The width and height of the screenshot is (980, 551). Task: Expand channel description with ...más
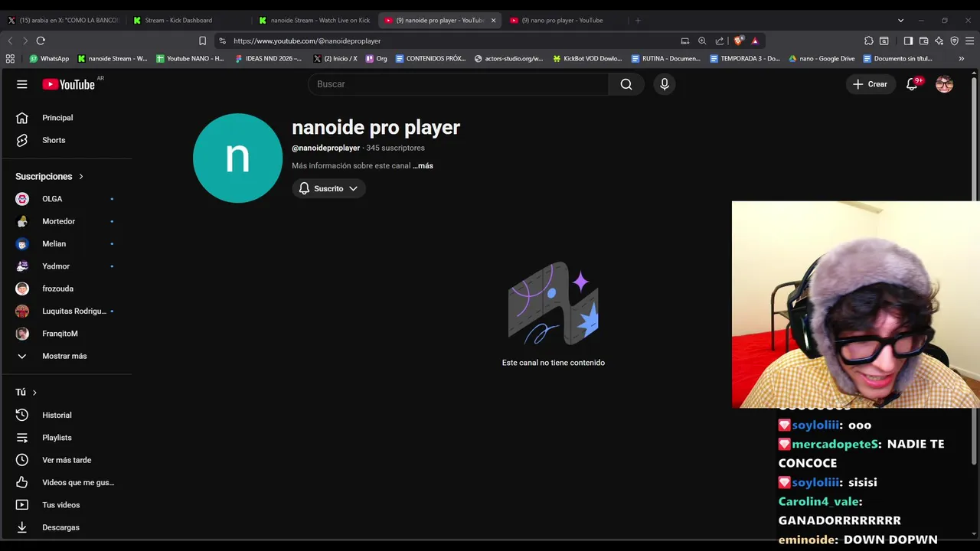click(x=423, y=166)
